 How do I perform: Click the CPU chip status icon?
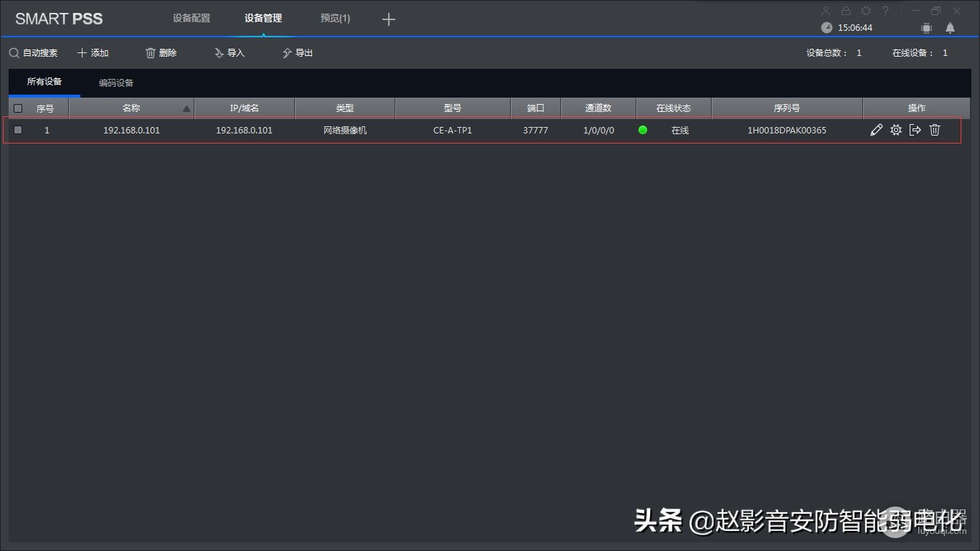click(927, 28)
